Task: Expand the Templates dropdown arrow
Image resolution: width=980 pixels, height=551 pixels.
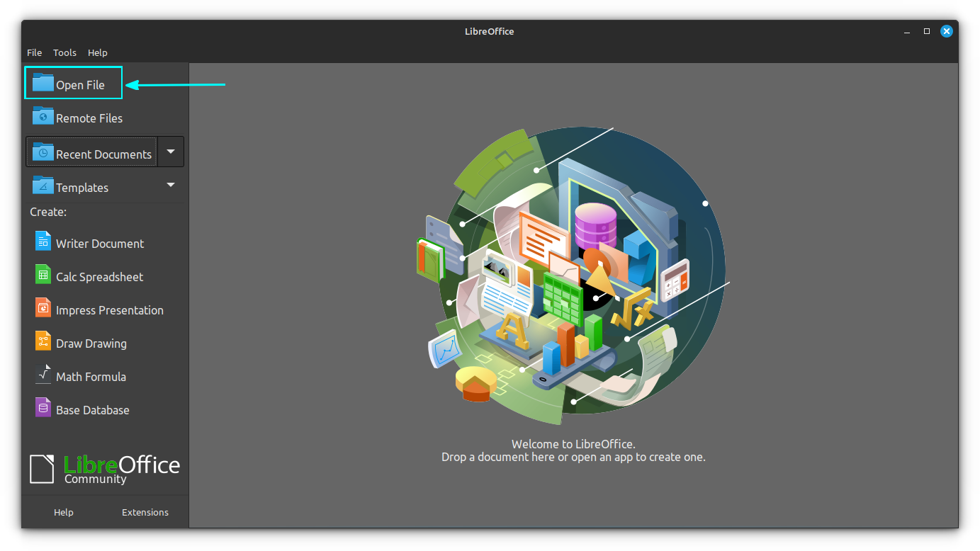Action: pyautogui.click(x=171, y=185)
